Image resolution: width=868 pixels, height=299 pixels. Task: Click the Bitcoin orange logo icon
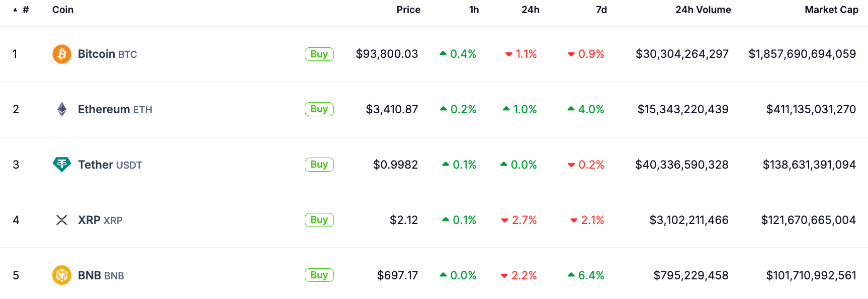click(x=62, y=54)
